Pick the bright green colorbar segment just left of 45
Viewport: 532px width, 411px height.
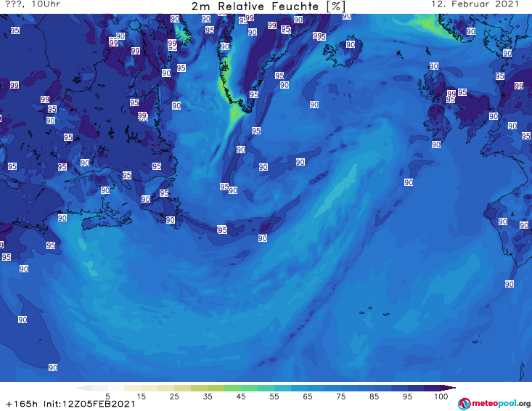click(232, 388)
